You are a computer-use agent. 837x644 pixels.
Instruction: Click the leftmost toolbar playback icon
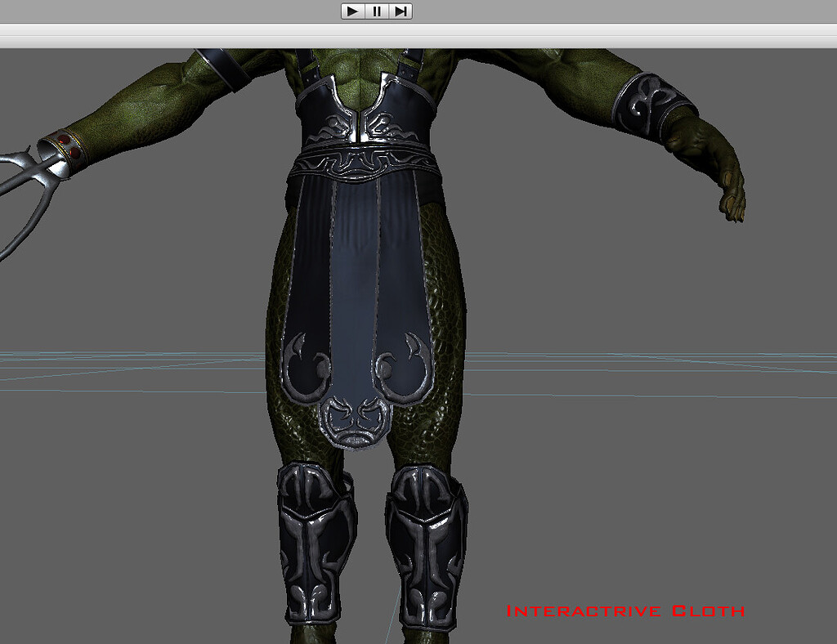351,11
